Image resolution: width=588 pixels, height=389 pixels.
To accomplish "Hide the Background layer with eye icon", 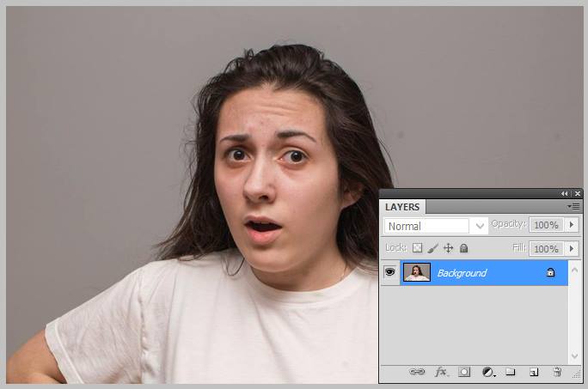I will (389, 272).
